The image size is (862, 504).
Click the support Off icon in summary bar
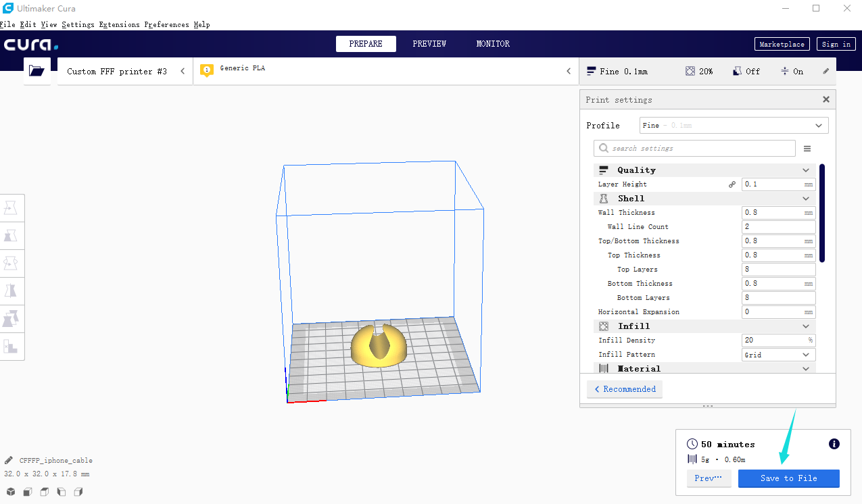pos(738,71)
